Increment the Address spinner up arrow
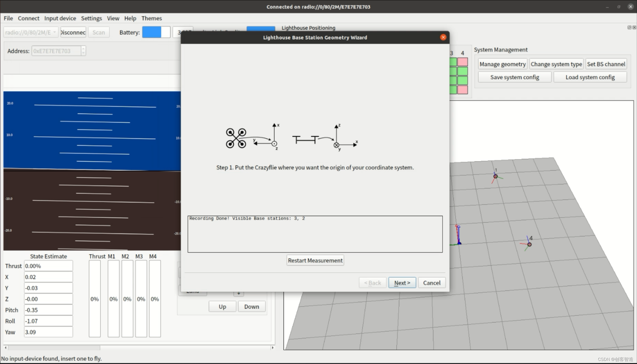This screenshot has height=364, width=637. [83, 49]
